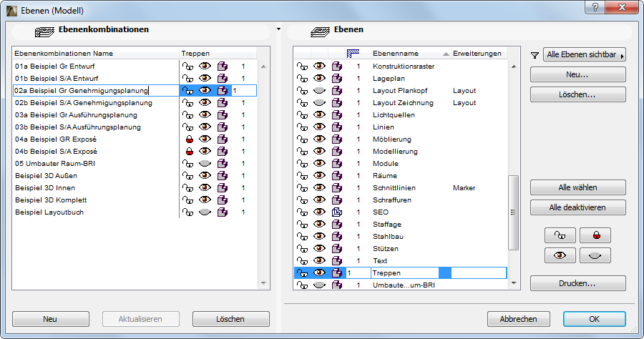The width and height of the screenshot is (644, 339).
Task: Click Ebenenkombinationen Name column header
Action: click(96, 54)
